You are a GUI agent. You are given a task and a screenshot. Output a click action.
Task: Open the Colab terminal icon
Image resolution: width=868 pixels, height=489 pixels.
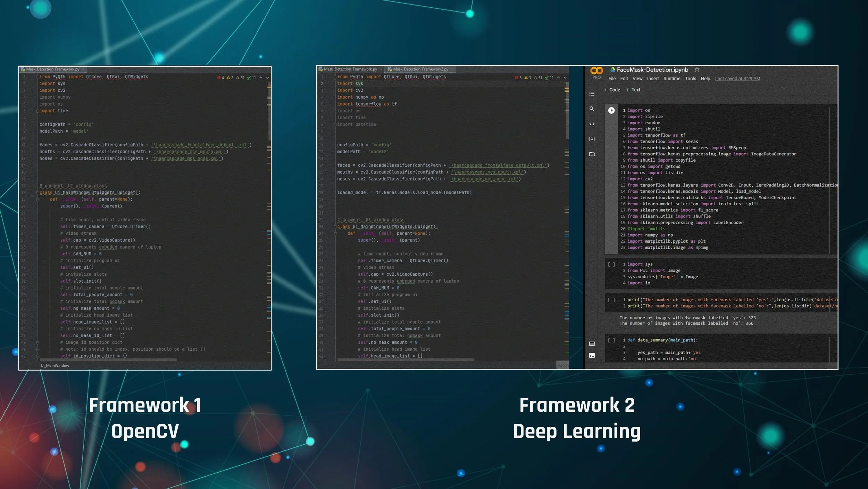(592, 355)
